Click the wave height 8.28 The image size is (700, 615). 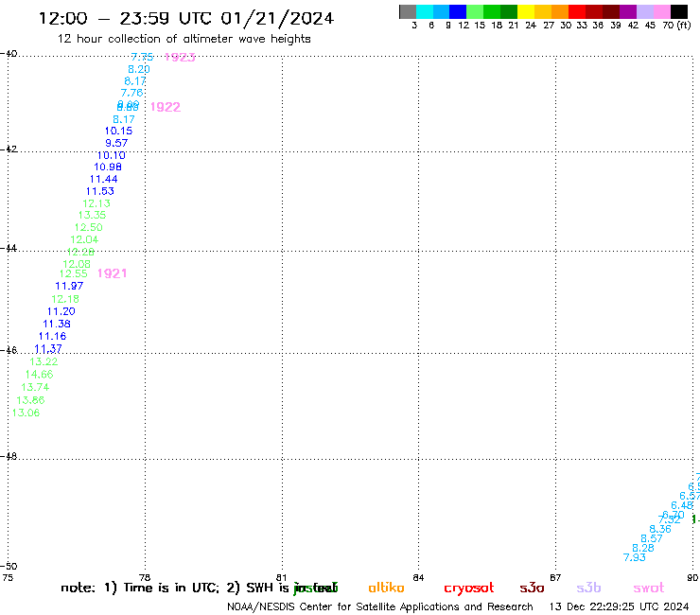643,548
